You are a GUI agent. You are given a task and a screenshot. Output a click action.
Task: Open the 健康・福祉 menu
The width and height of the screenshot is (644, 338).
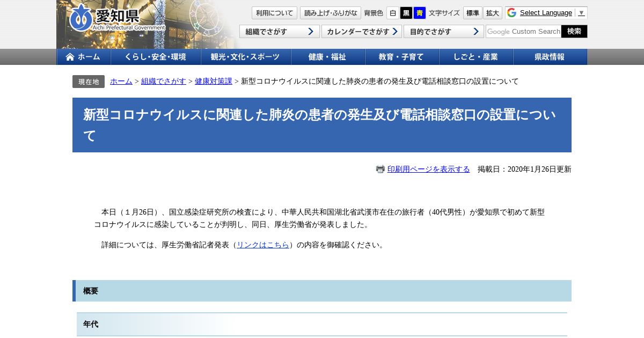328,57
